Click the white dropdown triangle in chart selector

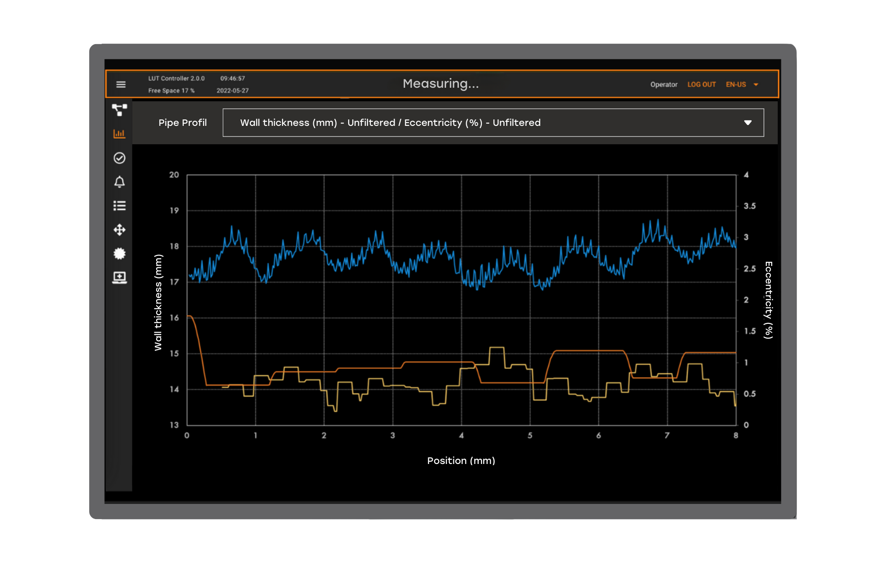(747, 123)
